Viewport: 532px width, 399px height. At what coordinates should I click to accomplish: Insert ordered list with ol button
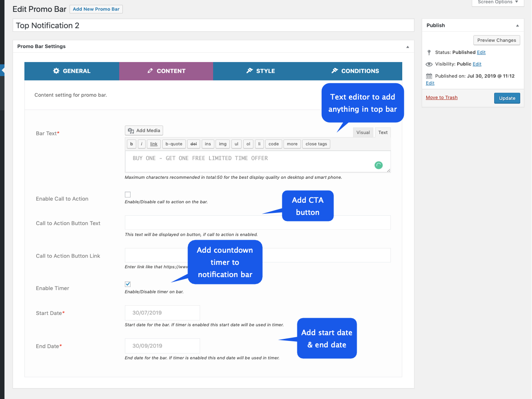click(249, 144)
